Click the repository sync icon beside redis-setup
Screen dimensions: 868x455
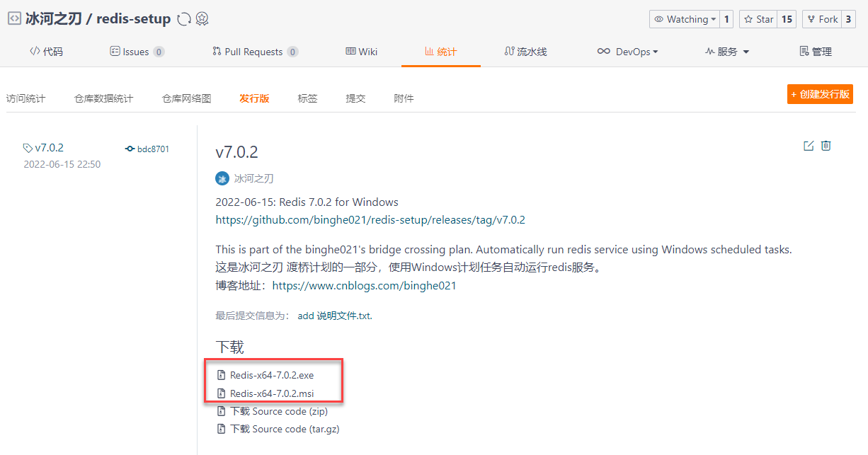184,19
